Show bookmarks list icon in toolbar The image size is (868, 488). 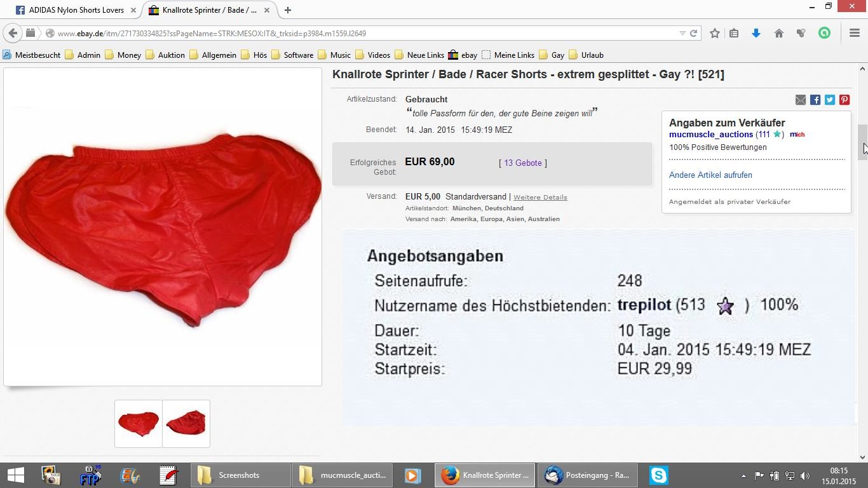(734, 33)
